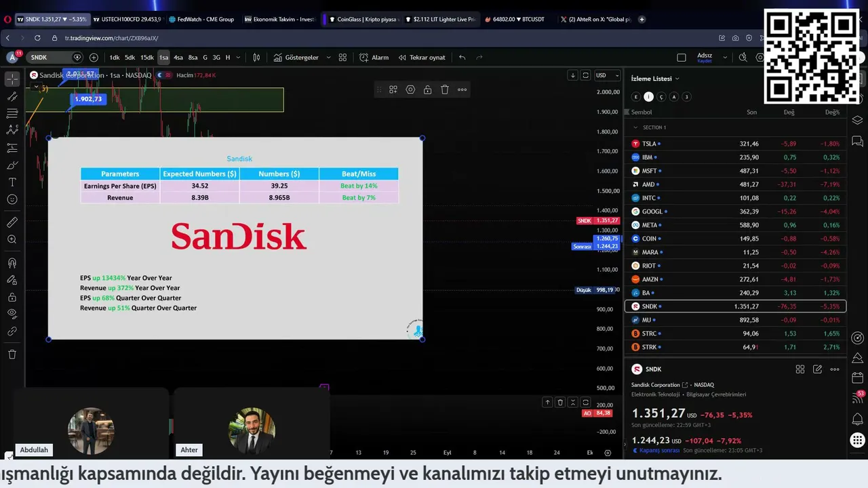Hide all drawings with eye icon
This screenshot has width=868, height=488.
click(12, 314)
